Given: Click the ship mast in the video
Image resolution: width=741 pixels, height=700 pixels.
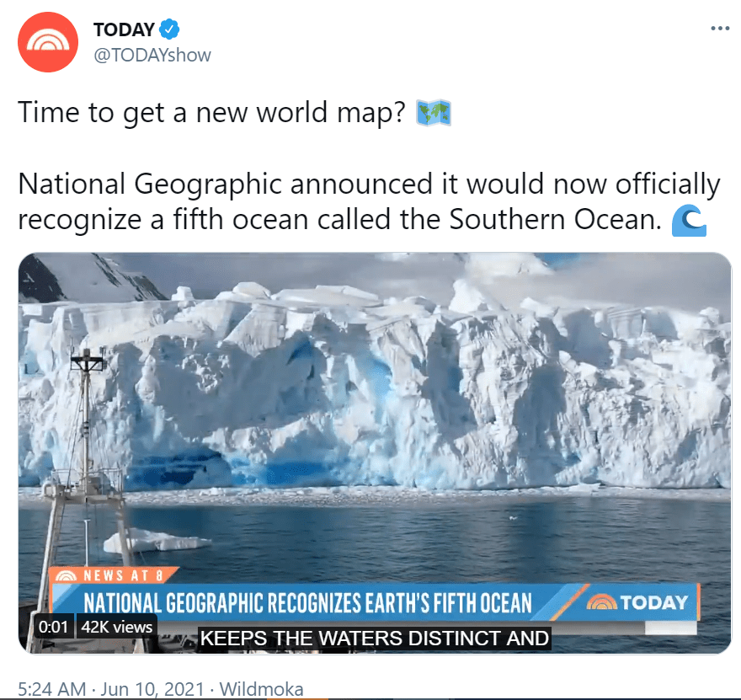Looking at the screenshot, I should (x=86, y=425).
